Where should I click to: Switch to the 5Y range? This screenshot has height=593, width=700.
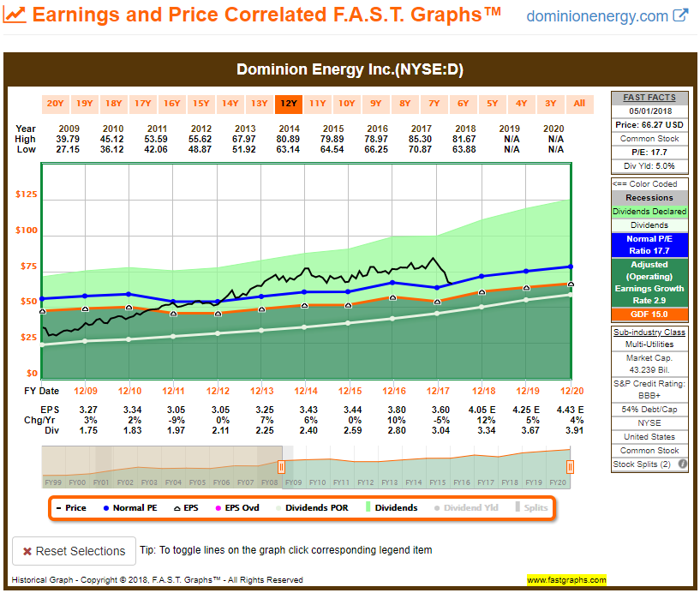(x=493, y=104)
